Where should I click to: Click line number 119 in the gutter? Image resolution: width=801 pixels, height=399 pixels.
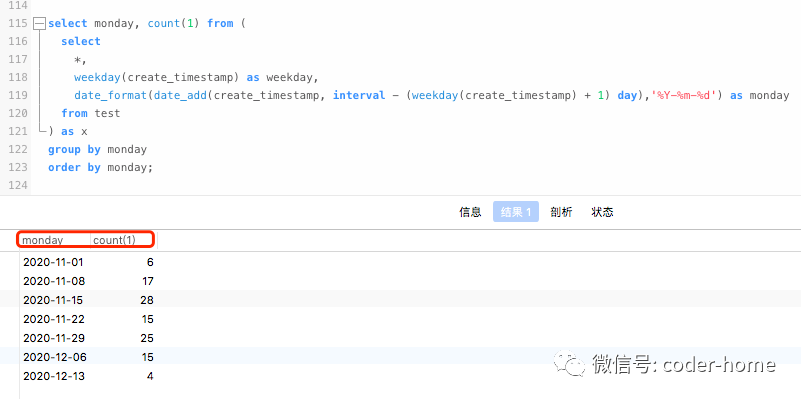click(18, 95)
